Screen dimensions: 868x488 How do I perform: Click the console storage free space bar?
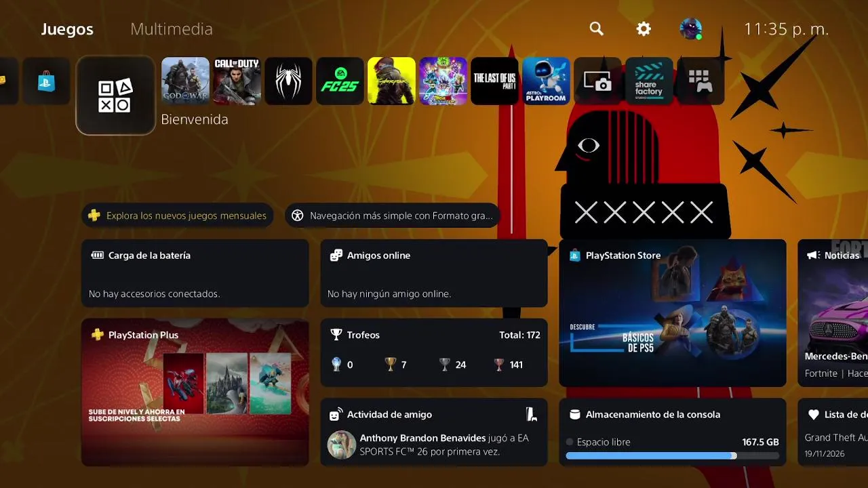[673, 456]
